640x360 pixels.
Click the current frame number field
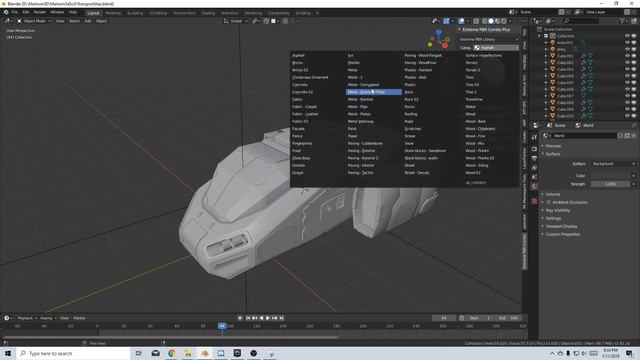coord(444,318)
